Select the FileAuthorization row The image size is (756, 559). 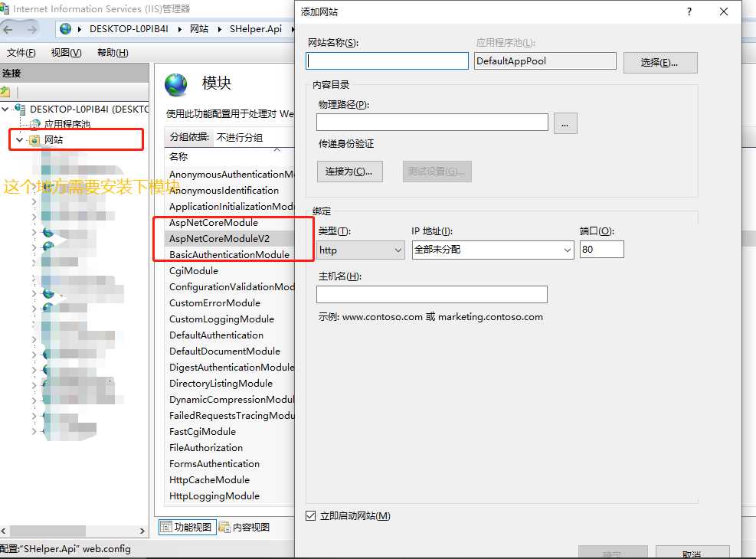[x=231, y=448]
